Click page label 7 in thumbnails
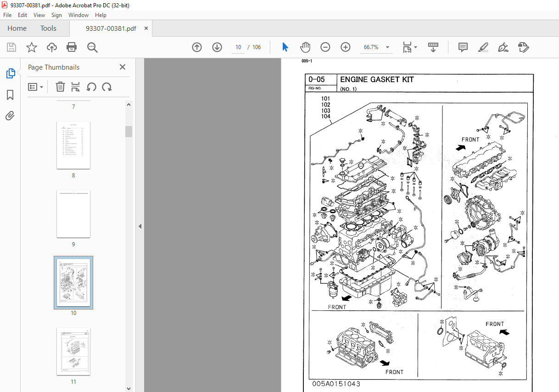 pos(73,107)
